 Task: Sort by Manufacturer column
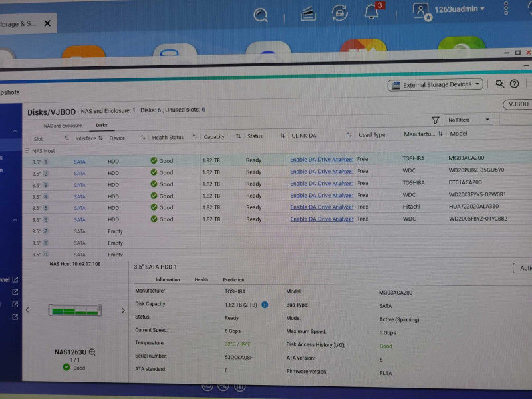coord(440,134)
